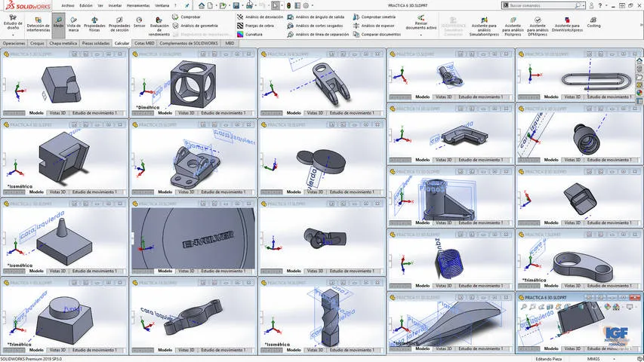The height and width of the screenshot is (362, 644).
Task: Open the appearances color ball in task pane
Action: [639, 93]
